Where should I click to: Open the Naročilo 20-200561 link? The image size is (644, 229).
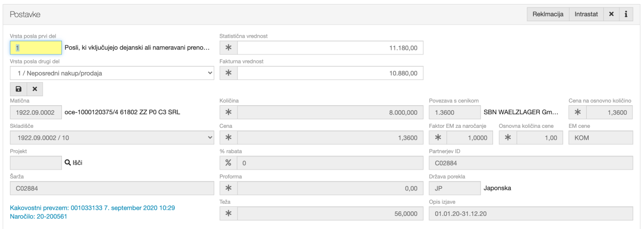(x=38, y=216)
